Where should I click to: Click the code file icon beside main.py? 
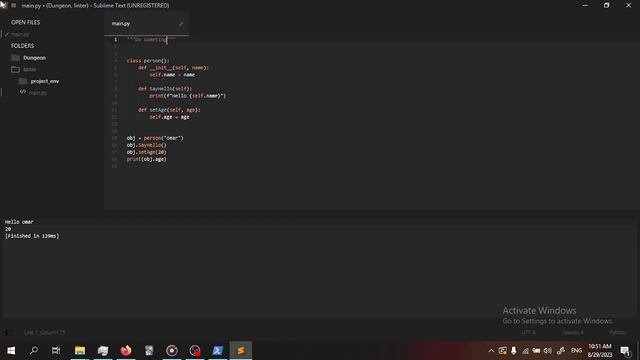pyautogui.click(x=23, y=92)
